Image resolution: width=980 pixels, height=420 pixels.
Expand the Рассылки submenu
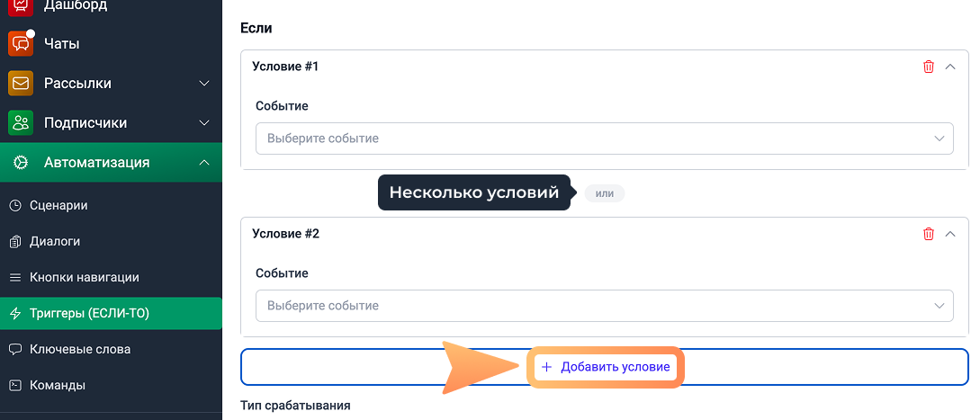(x=203, y=84)
